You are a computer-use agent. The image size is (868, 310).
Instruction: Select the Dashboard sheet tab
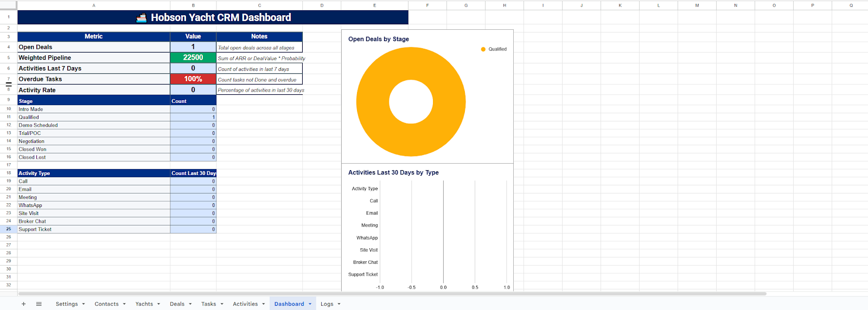pyautogui.click(x=289, y=304)
